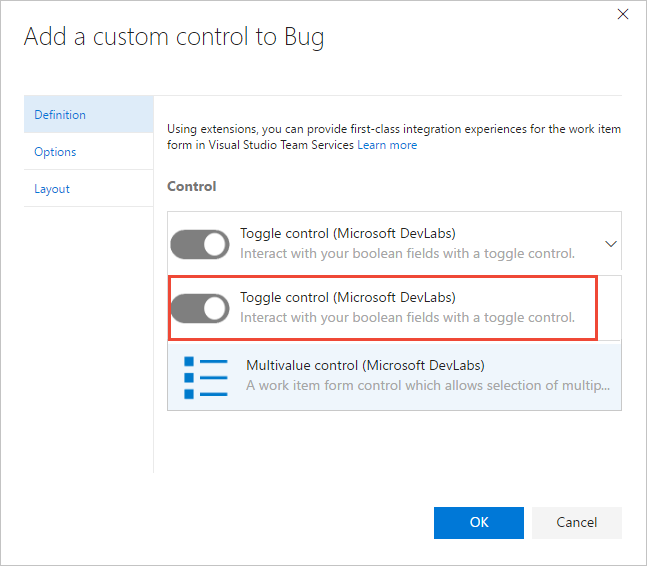The height and width of the screenshot is (566, 647).
Task: Pick Toggle control (Microsoft DevLabs) title in the dropdown list
Action: (x=348, y=297)
